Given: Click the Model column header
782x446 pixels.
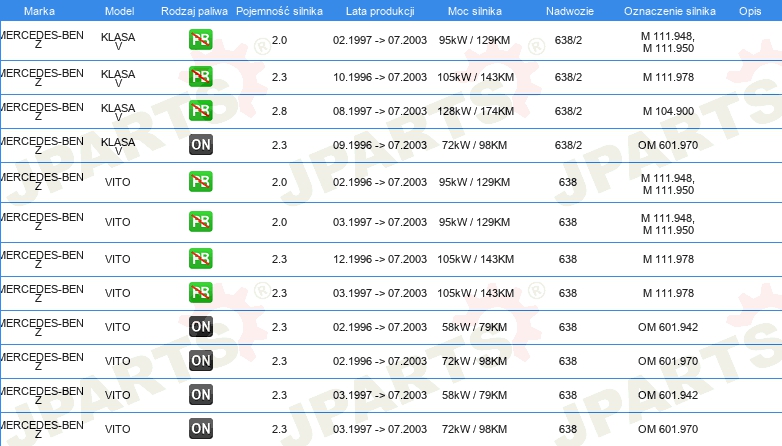Looking at the screenshot, I should click(119, 11).
